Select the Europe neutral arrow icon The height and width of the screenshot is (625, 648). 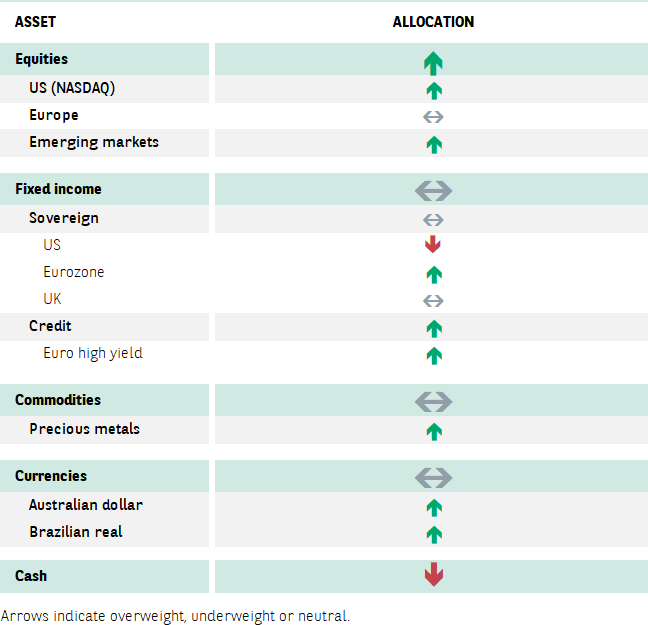pyautogui.click(x=433, y=117)
